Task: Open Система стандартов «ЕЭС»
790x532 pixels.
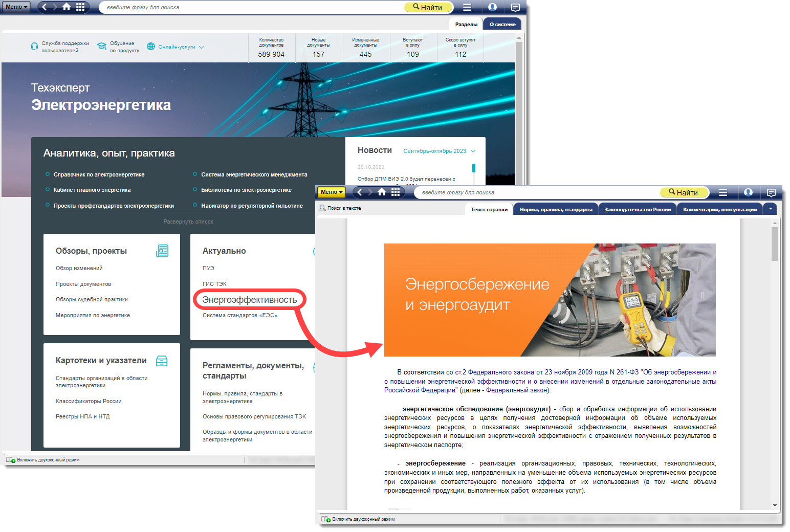Action: point(240,315)
